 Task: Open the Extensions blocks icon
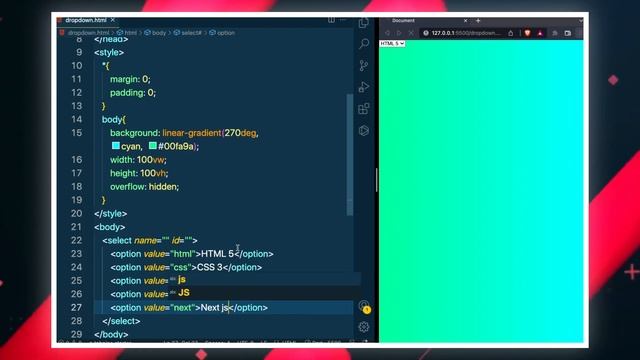(x=364, y=109)
